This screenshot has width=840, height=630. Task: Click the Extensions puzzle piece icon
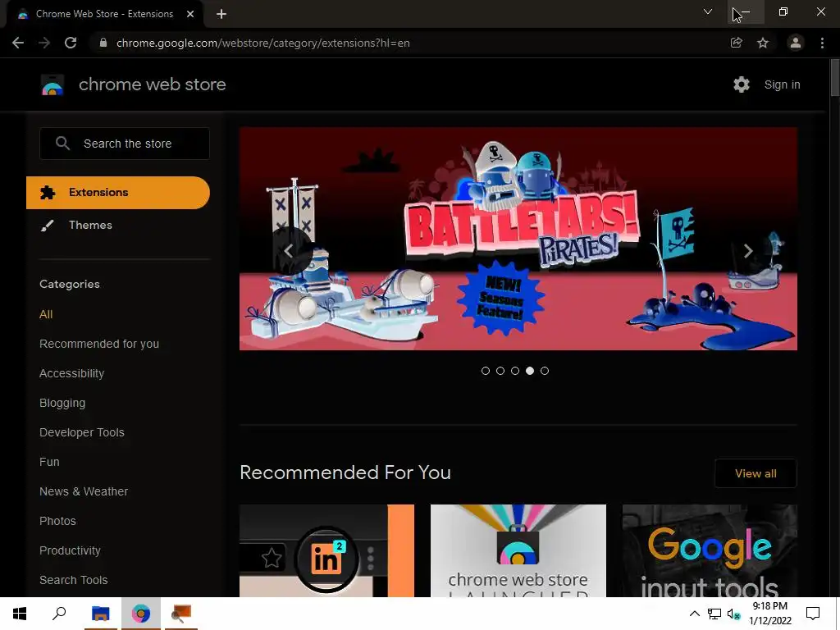(48, 192)
